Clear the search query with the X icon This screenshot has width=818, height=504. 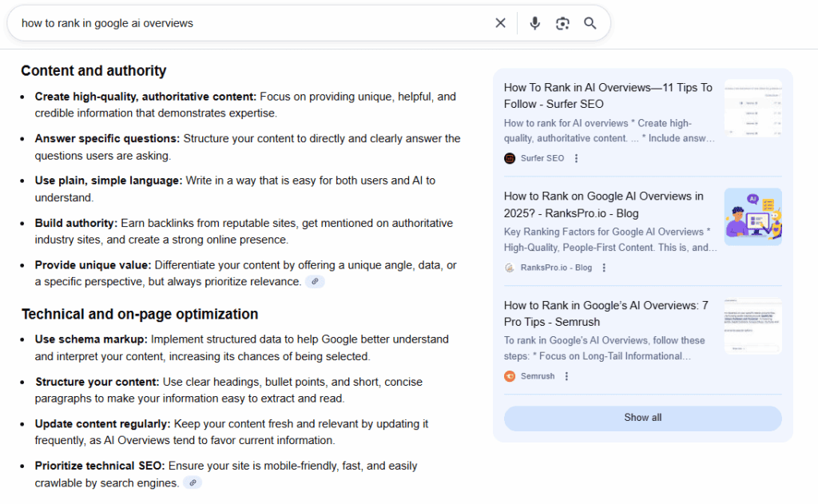tap(501, 22)
